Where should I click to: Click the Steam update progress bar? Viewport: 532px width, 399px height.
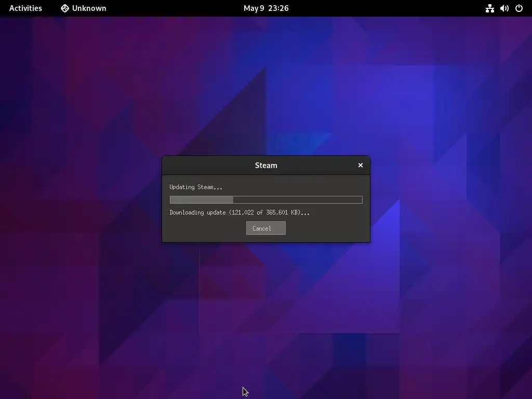[266, 200]
